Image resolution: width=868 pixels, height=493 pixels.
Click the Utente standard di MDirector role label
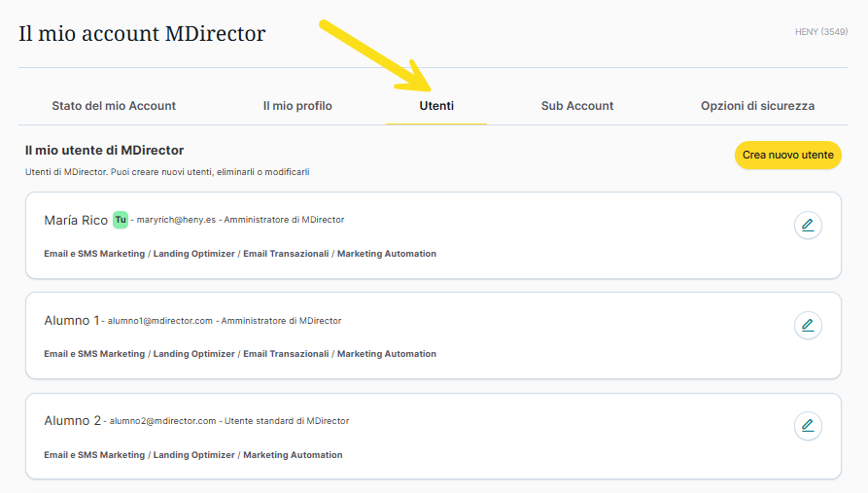287,421
